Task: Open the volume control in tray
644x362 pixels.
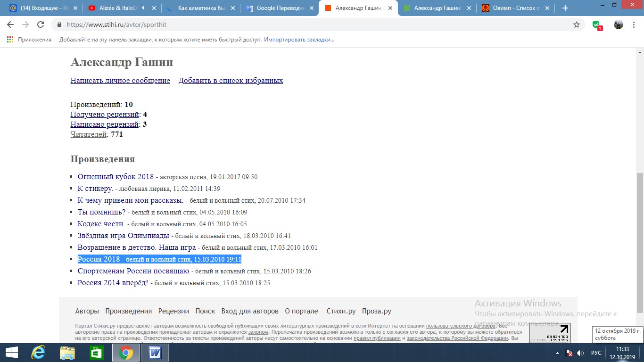Action: coord(580,353)
